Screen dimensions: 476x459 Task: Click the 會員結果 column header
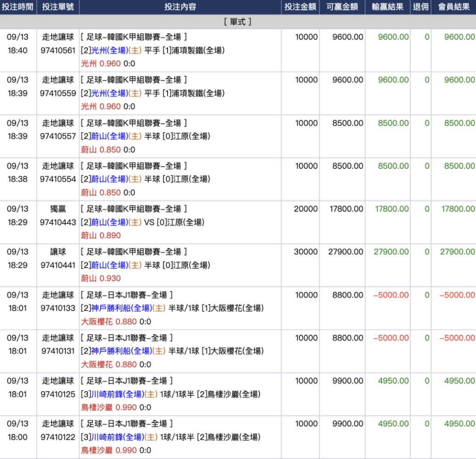point(454,7)
